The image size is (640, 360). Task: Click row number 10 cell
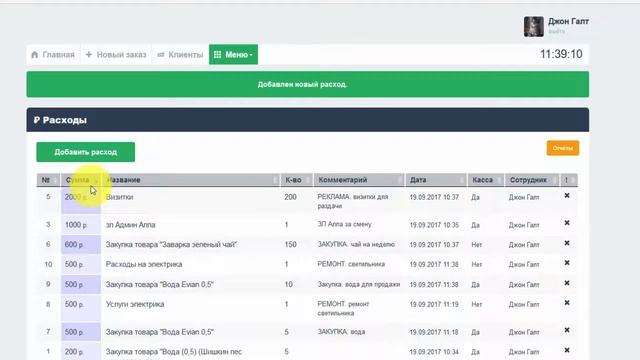click(x=48, y=264)
